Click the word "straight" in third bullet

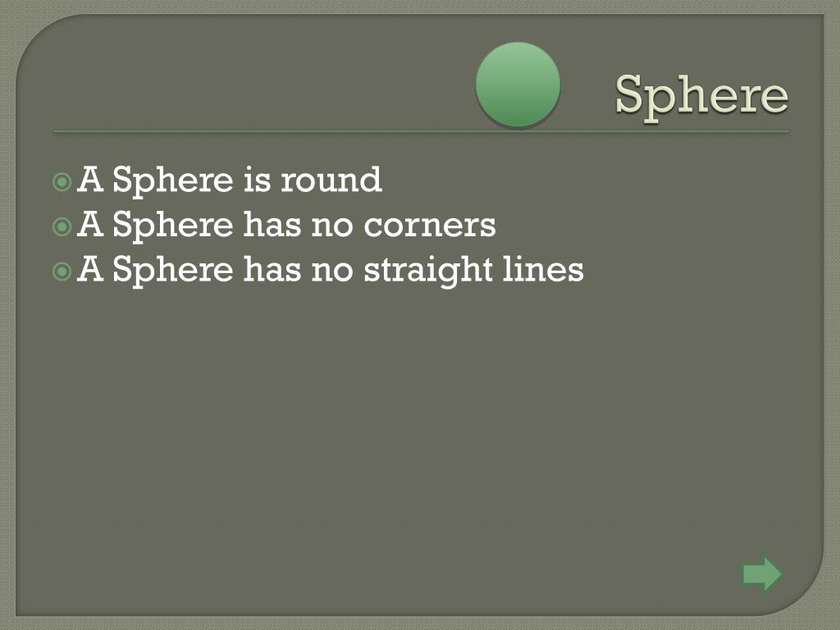click(428, 270)
